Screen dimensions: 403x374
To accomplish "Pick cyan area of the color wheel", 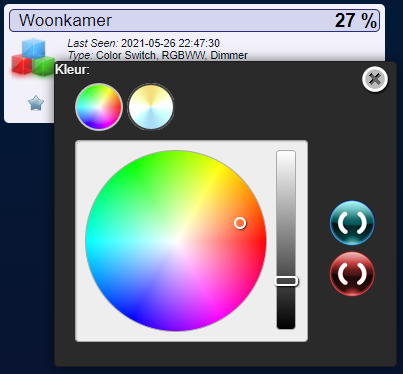I will point(91,241).
